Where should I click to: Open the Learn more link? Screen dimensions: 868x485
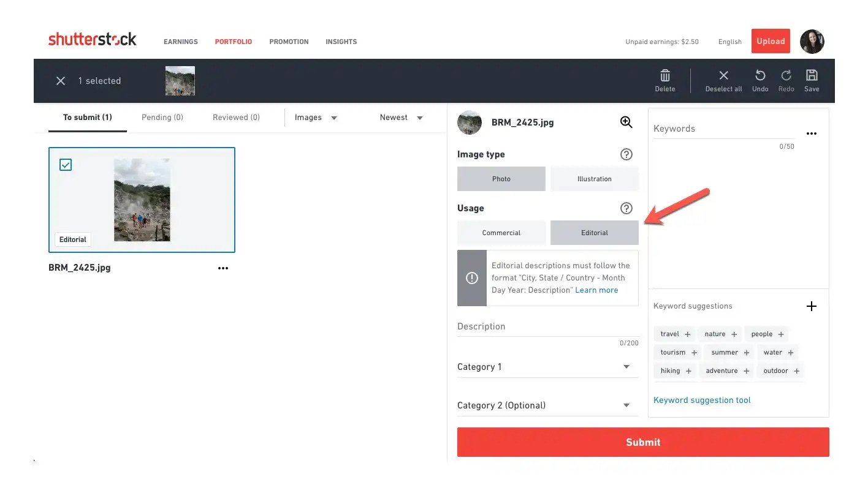coord(596,290)
